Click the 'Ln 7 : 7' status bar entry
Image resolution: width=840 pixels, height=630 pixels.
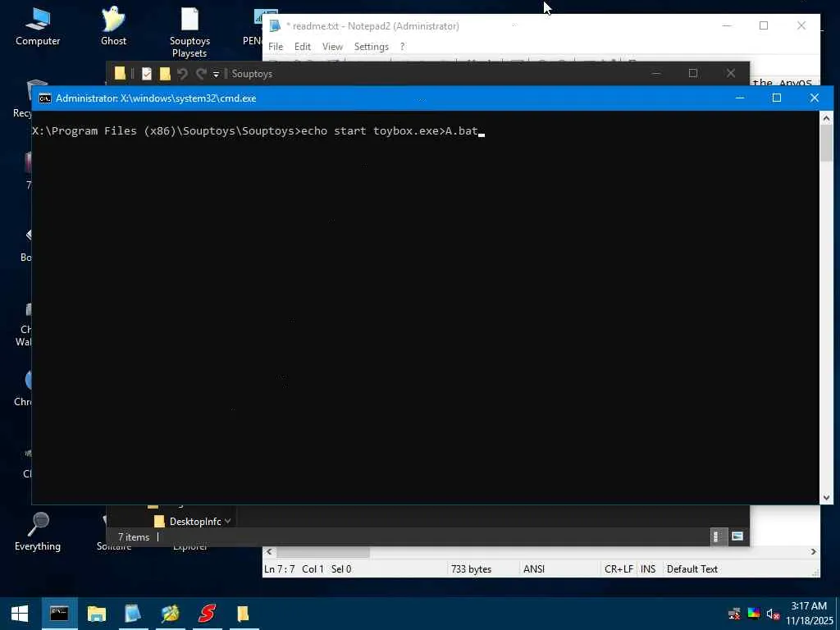coord(279,569)
